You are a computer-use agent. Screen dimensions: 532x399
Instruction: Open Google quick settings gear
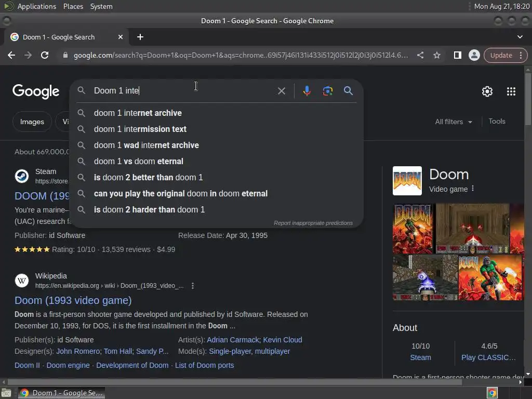tap(487, 91)
